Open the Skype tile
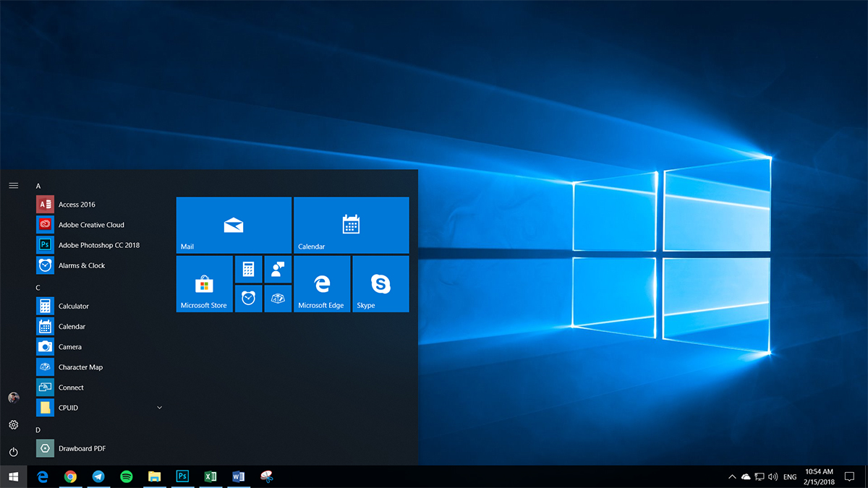This screenshot has height=488, width=868. (380, 283)
